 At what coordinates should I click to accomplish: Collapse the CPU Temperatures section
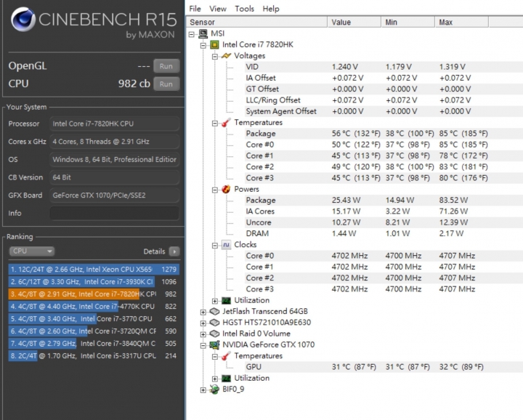[215, 124]
